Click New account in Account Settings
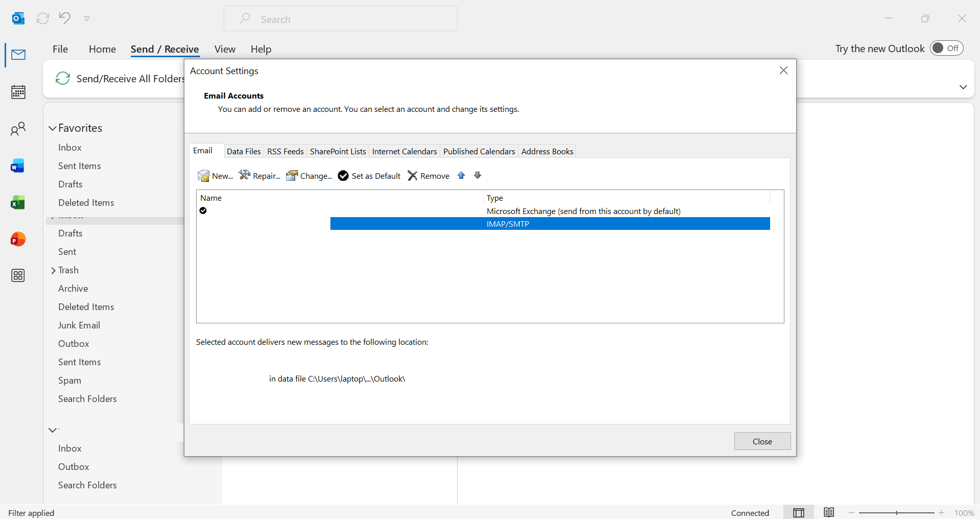980x520 pixels. click(x=215, y=176)
